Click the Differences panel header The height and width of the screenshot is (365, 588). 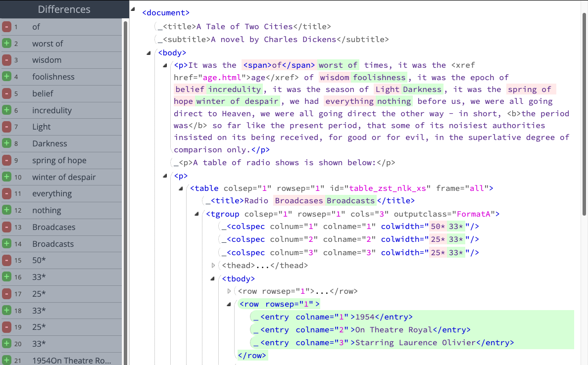point(64,9)
